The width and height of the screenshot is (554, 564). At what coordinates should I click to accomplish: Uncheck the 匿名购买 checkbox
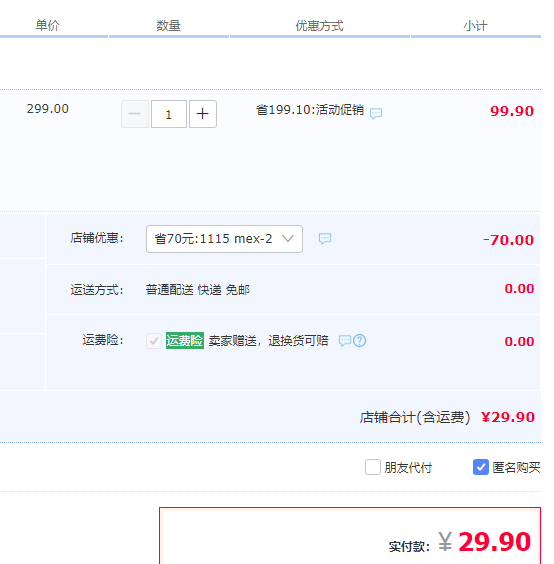click(481, 467)
